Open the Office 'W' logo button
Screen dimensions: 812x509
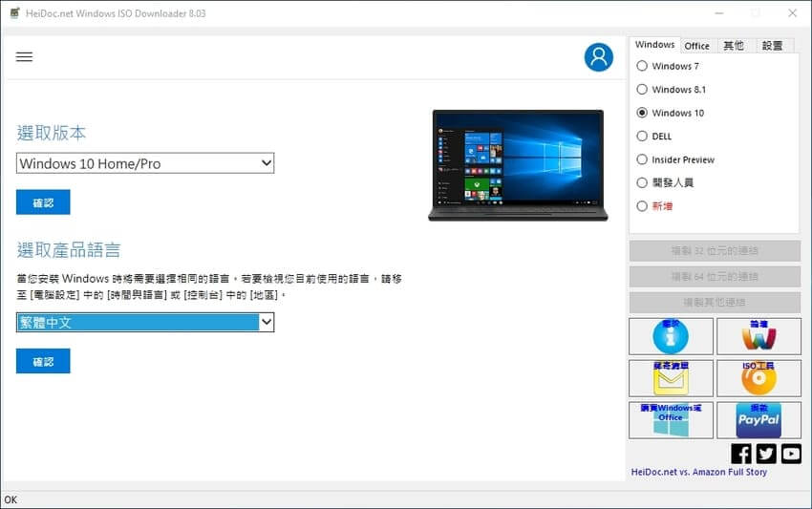coord(759,336)
